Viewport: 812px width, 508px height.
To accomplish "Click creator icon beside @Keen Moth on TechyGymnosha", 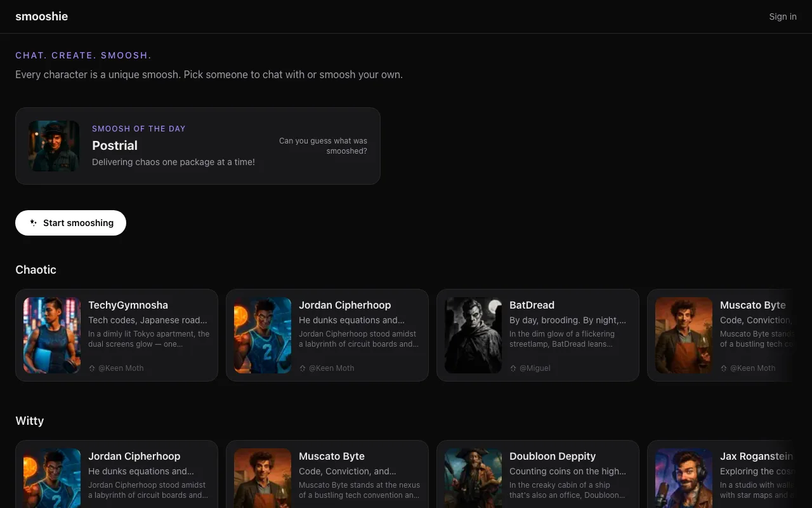I will pos(92,368).
